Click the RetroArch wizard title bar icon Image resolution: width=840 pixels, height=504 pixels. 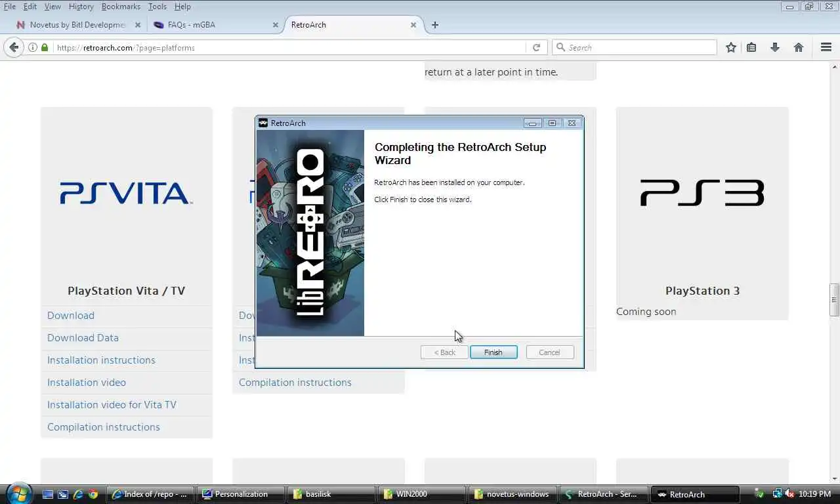[263, 123]
